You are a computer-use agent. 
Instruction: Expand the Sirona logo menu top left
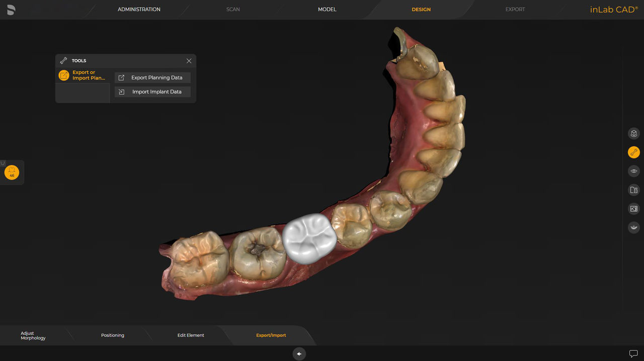tap(11, 9)
